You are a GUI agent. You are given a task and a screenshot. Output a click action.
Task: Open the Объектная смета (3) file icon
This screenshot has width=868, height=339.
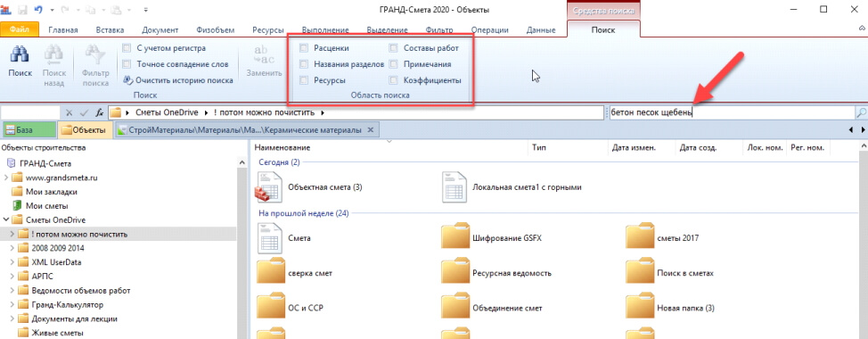click(x=269, y=187)
